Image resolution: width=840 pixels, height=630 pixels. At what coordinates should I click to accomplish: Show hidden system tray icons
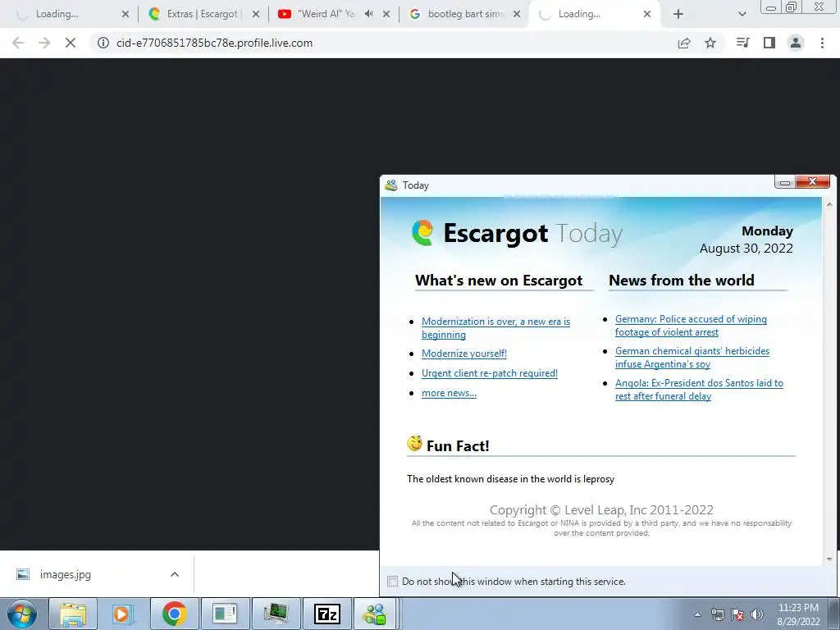point(697,614)
